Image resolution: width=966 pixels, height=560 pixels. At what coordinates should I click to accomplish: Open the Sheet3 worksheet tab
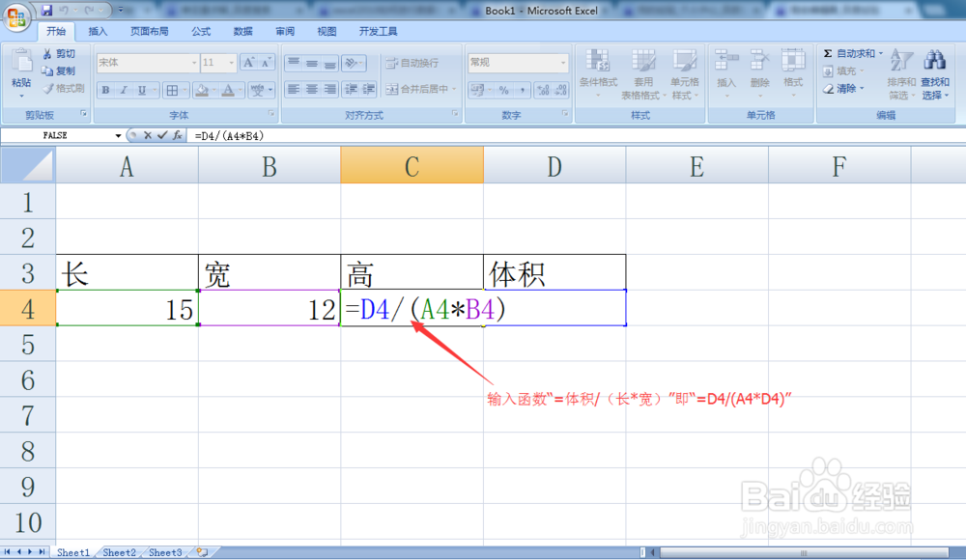(165, 552)
